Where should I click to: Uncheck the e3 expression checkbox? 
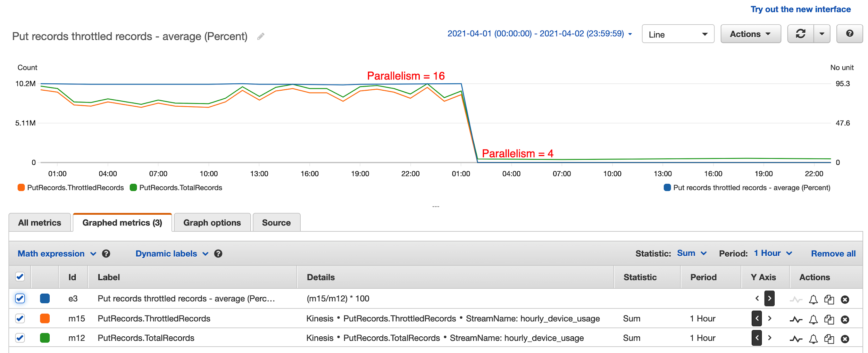click(x=20, y=298)
